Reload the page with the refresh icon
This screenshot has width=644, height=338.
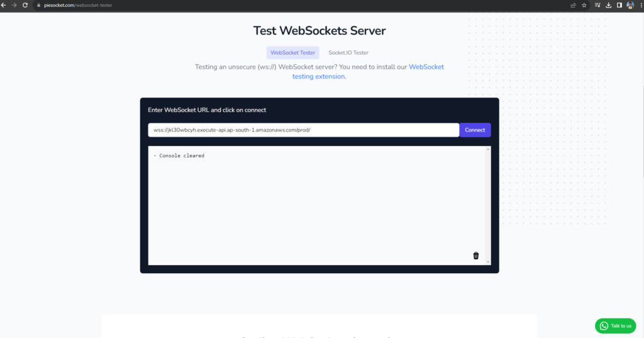tap(25, 5)
